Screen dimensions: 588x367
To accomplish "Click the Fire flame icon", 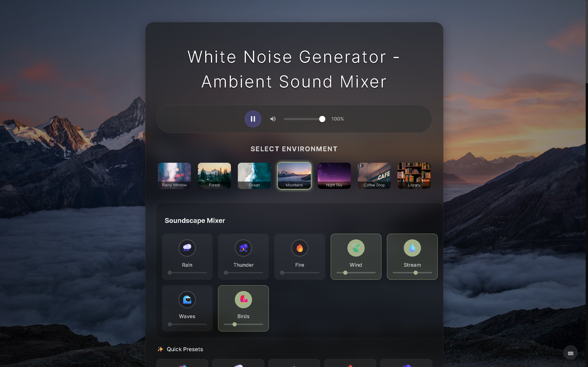I will (x=300, y=248).
